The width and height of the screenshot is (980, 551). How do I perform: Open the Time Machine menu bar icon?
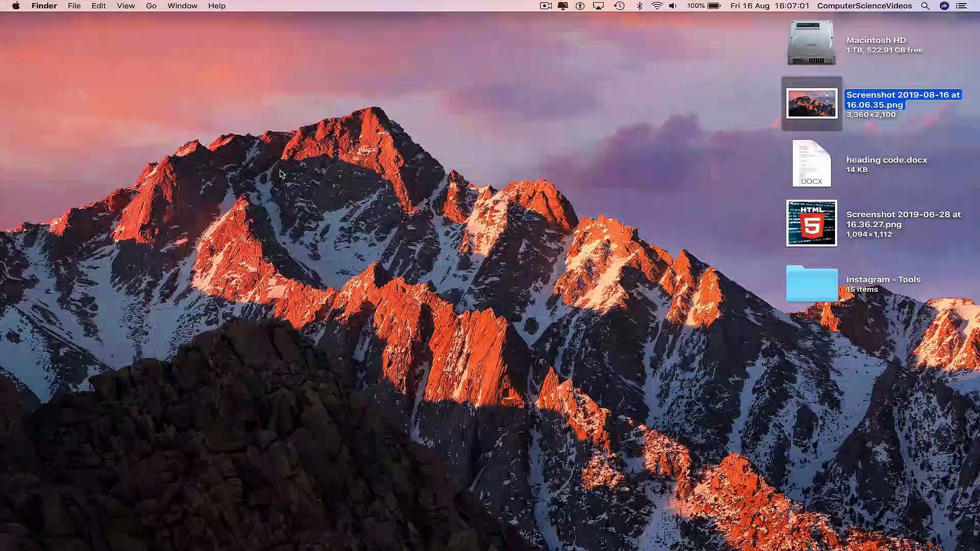pos(619,6)
